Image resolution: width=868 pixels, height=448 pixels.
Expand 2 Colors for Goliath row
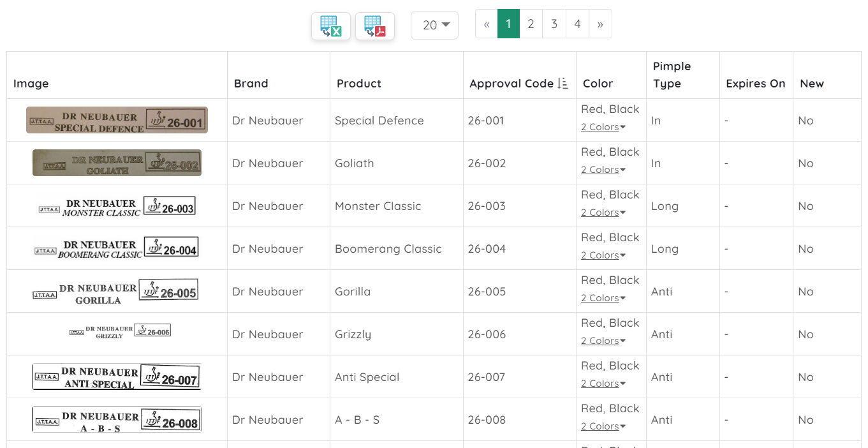(603, 170)
